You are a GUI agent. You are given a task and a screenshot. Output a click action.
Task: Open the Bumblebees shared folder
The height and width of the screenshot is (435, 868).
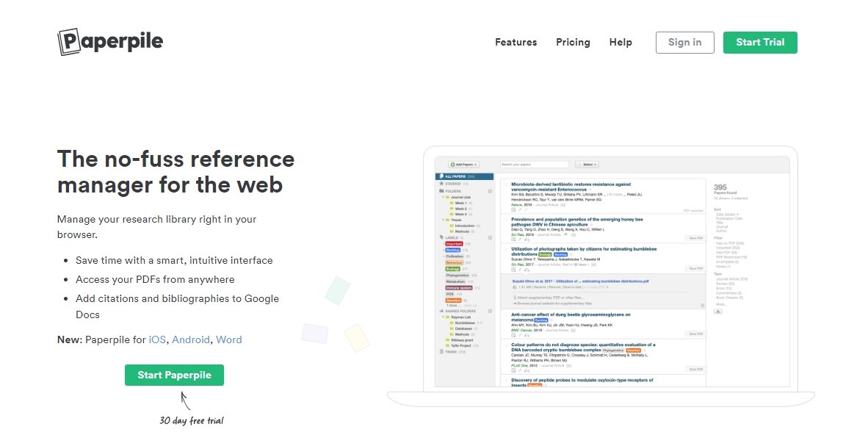(x=465, y=323)
